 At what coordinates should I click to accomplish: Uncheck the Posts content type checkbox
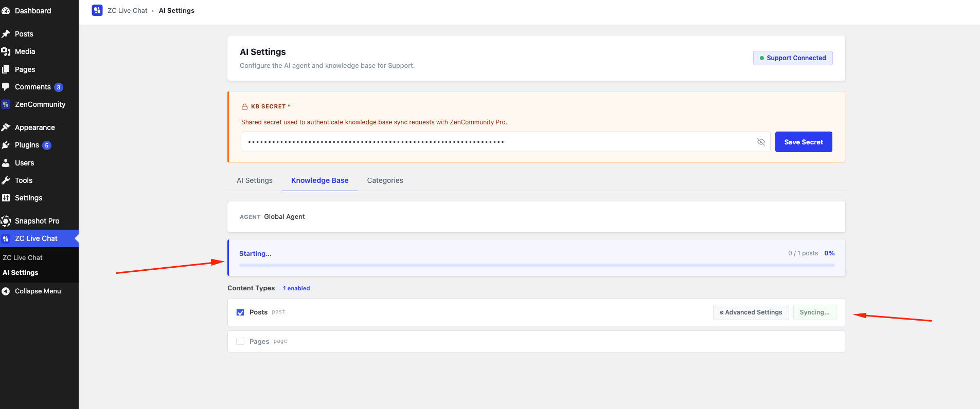click(x=240, y=312)
